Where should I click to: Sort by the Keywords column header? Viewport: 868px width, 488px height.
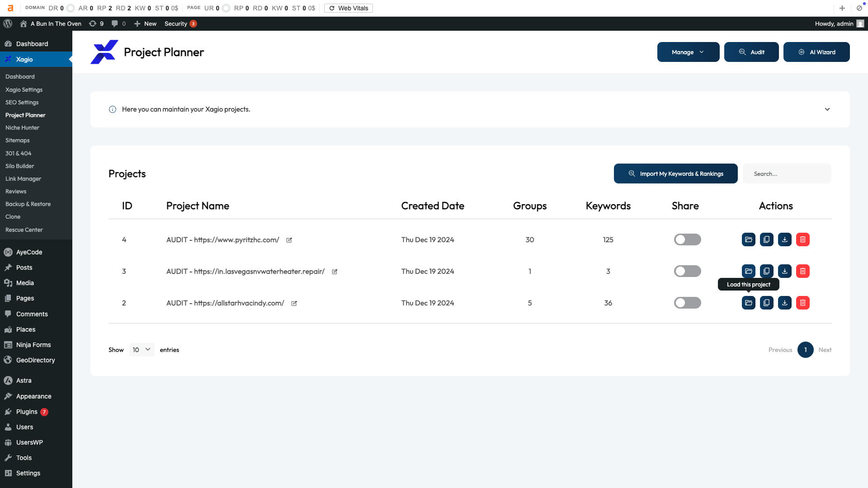click(608, 206)
